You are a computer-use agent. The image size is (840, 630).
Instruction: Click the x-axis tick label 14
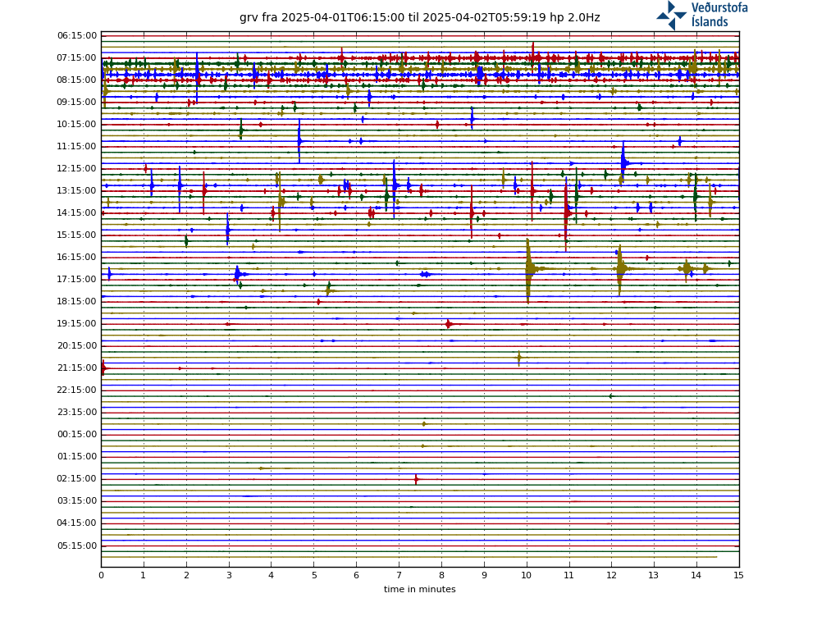pos(696,575)
